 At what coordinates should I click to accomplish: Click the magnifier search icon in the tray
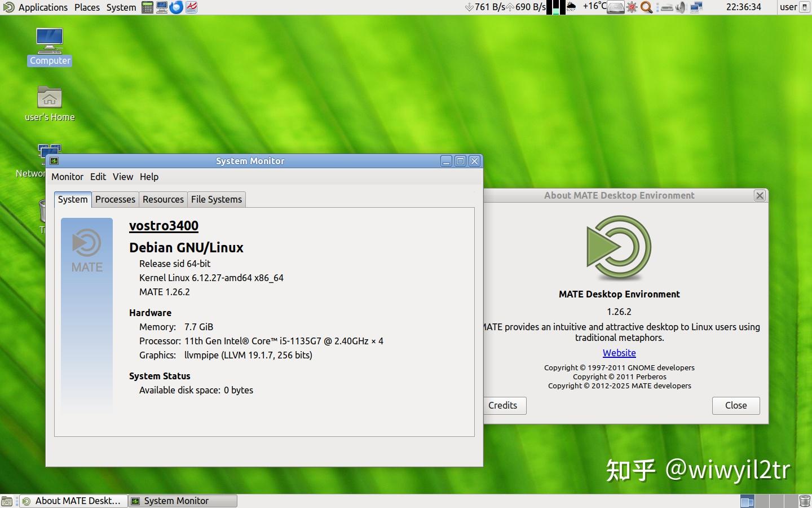pos(646,7)
